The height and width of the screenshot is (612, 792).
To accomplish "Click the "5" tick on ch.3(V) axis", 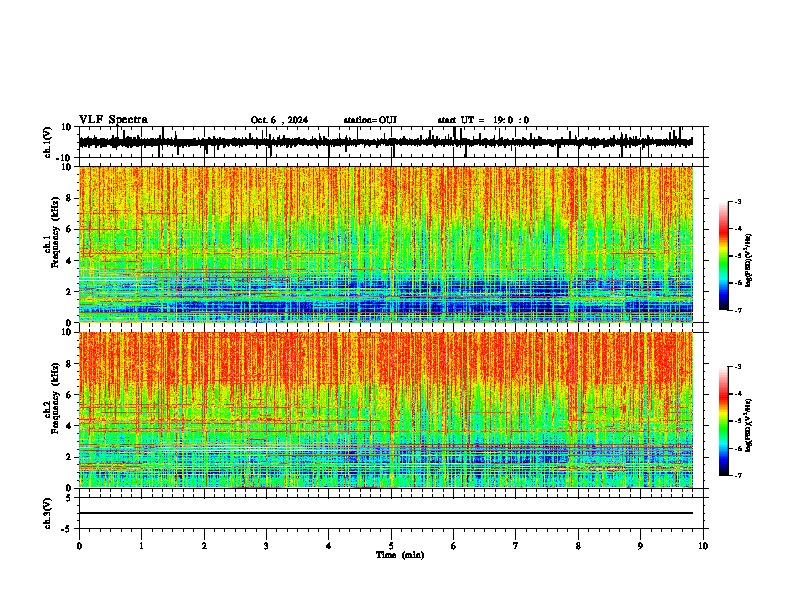I will [69, 498].
